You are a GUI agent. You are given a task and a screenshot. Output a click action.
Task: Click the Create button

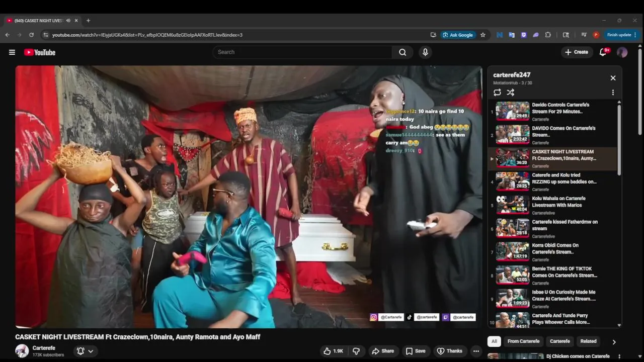[577, 52]
